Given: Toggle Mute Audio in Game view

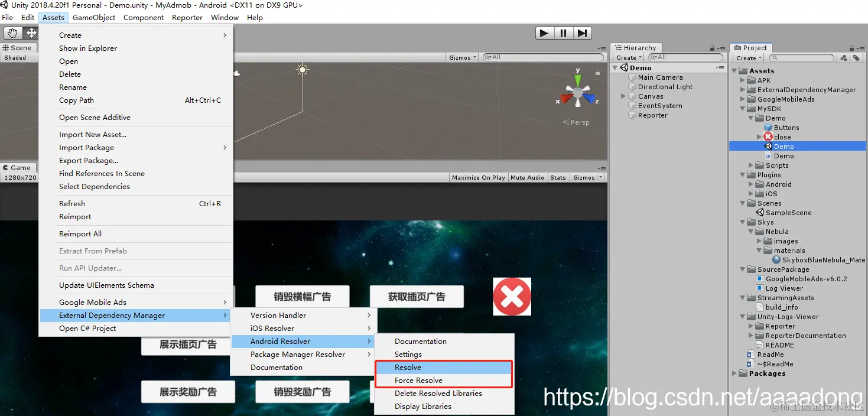Looking at the screenshot, I should tap(527, 177).
